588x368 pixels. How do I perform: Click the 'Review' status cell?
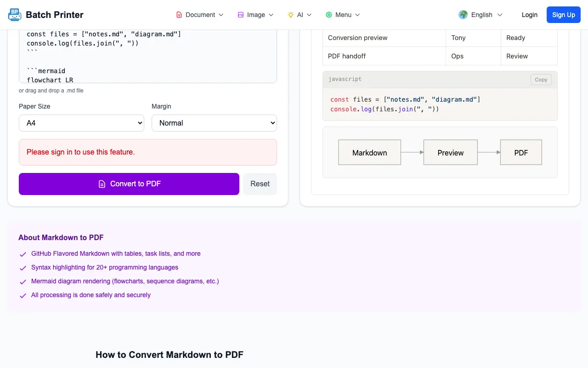(529, 56)
